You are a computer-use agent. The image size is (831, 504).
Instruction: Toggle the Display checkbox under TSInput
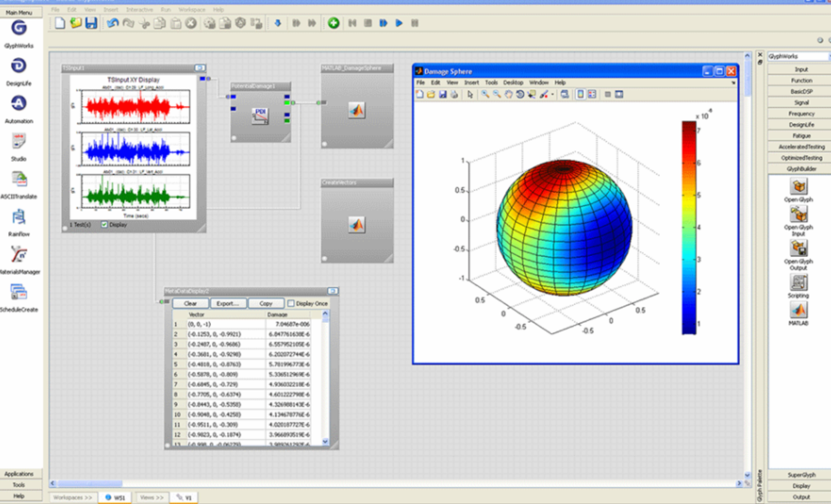pyautogui.click(x=105, y=224)
